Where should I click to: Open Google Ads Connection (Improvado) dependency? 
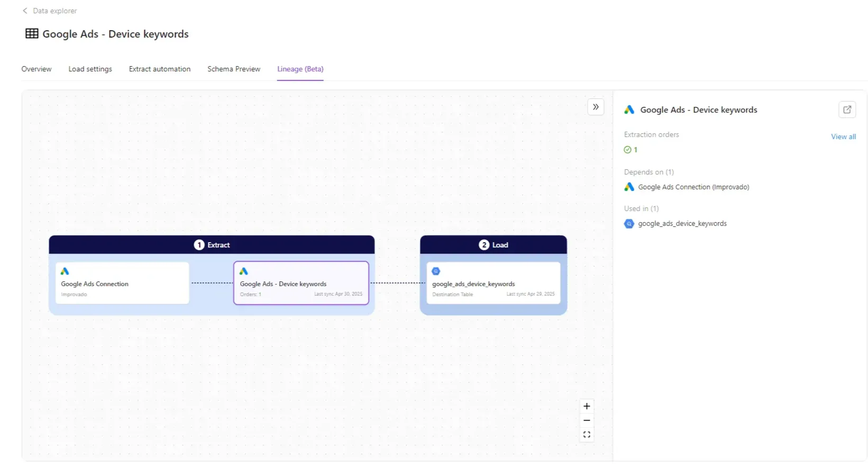[x=693, y=187]
